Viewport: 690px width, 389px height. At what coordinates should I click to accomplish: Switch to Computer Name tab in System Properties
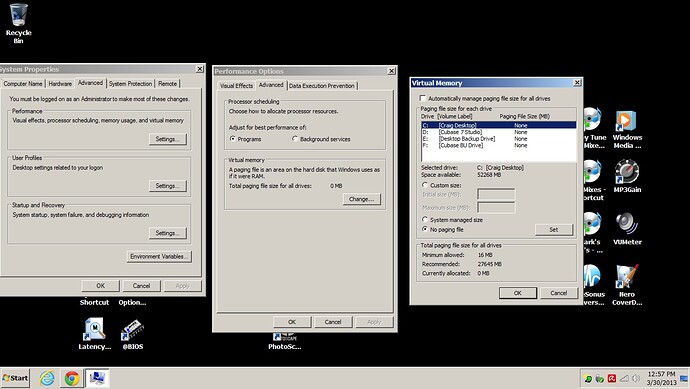pyautogui.click(x=23, y=84)
